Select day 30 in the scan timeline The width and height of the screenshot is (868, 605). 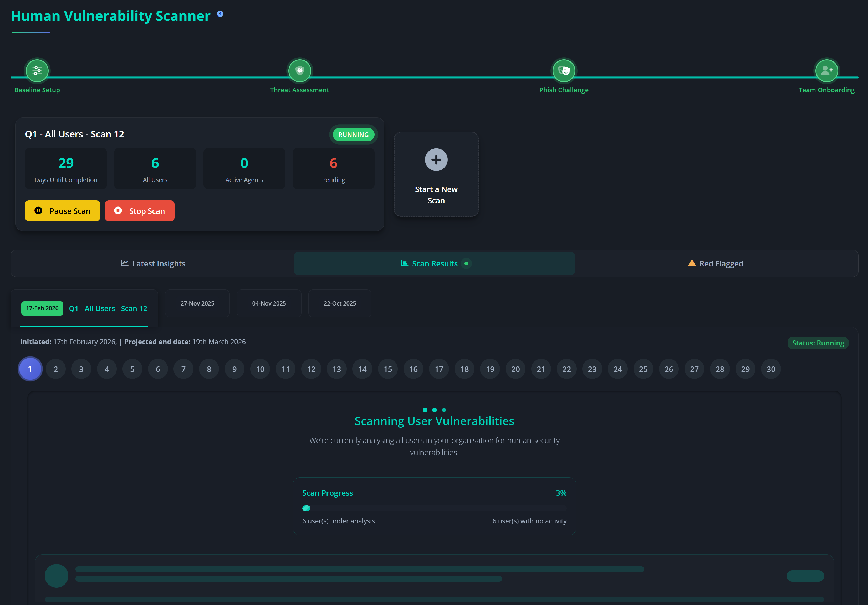[770, 369]
